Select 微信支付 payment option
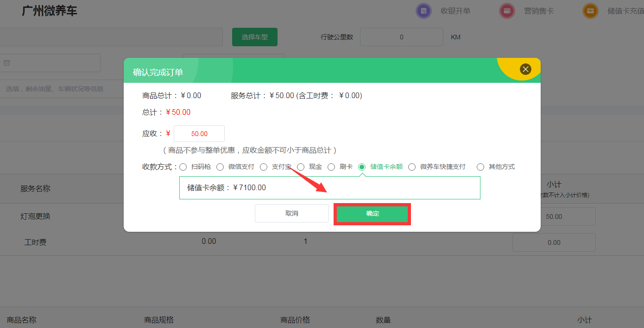 (220, 167)
